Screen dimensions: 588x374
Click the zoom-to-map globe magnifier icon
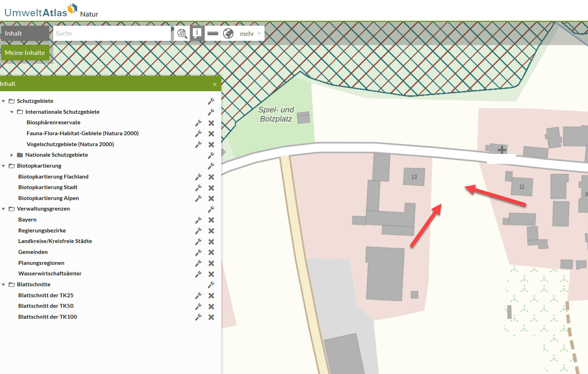182,33
